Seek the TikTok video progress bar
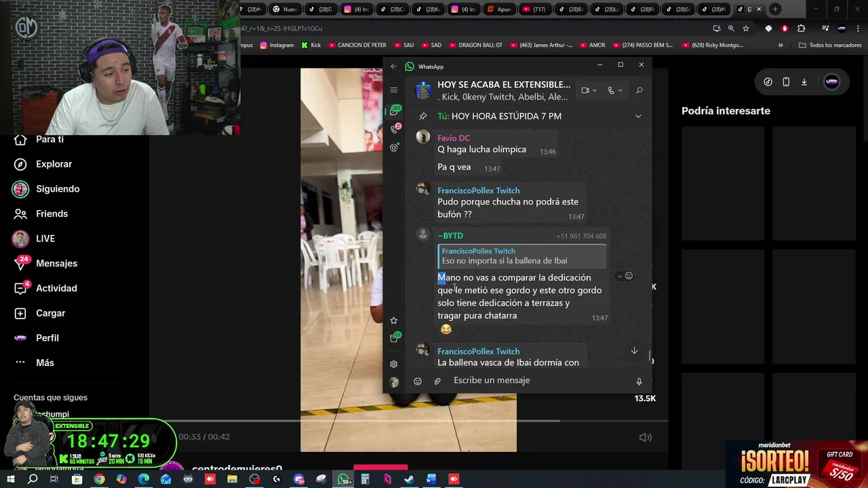Screen dimensions: 868x488 pos(408,421)
